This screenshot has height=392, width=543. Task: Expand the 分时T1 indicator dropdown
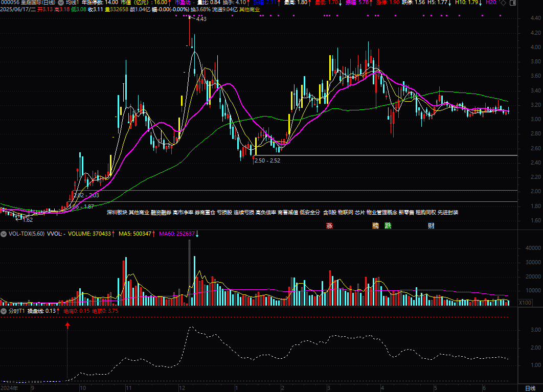coord(4,311)
